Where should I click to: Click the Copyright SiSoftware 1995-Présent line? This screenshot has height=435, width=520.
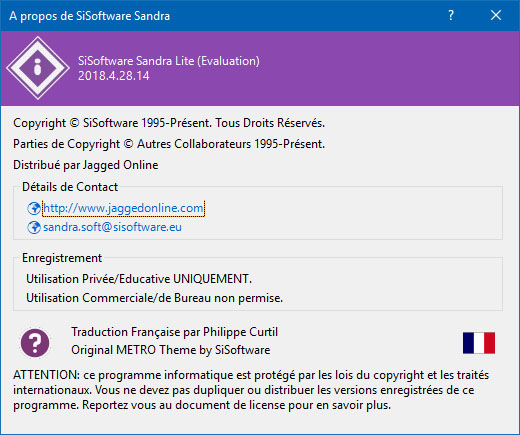169,123
